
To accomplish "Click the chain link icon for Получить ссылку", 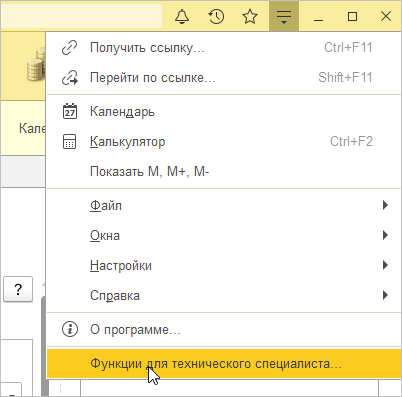I will [70, 48].
